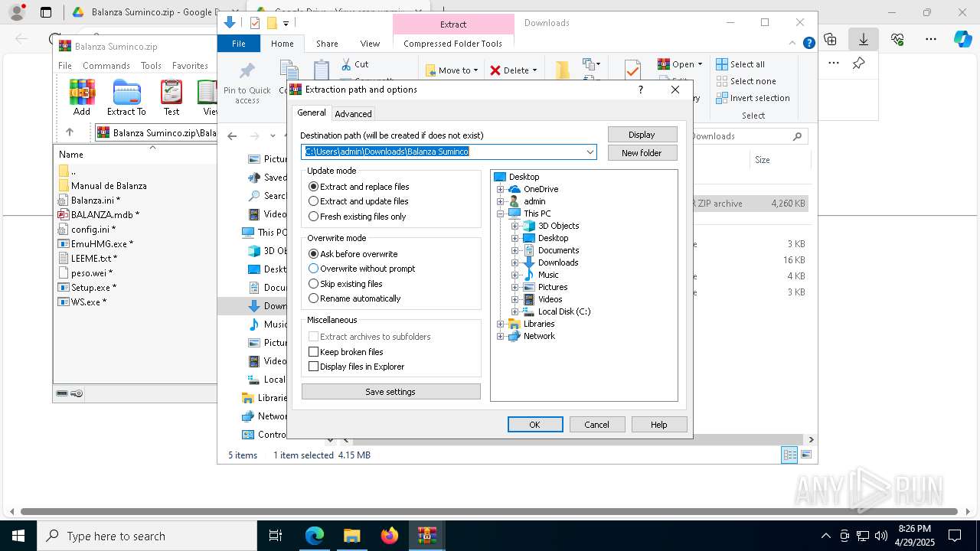The width and height of the screenshot is (980, 551).
Task: Select Downloads in the dialog folder tree
Action: coord(558,262)
